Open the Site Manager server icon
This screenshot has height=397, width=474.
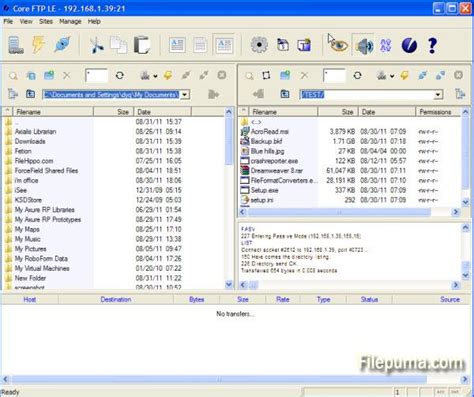16,45
